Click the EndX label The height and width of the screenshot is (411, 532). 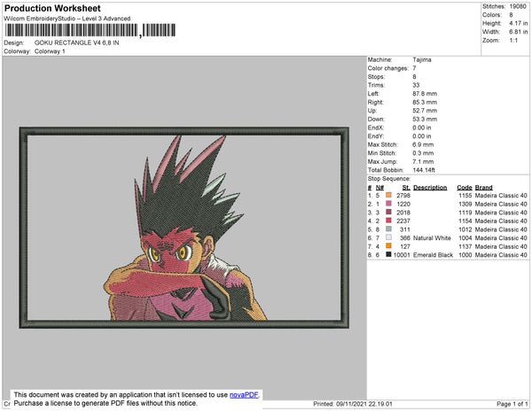(x=376, y=128)
